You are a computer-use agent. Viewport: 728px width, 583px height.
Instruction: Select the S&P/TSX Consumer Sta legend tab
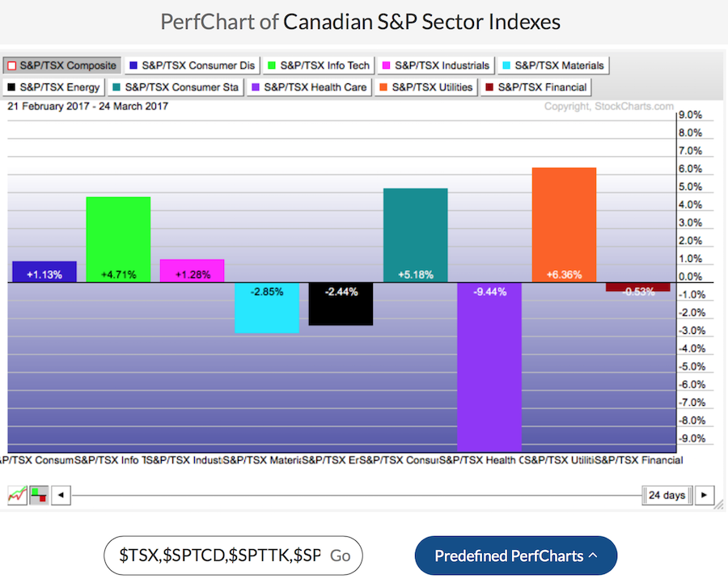click(x=176, y=87)
